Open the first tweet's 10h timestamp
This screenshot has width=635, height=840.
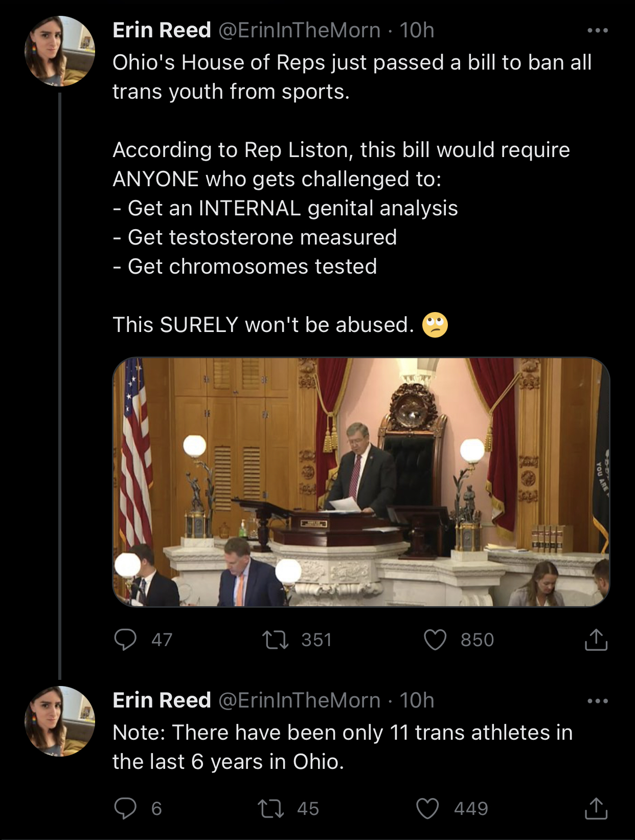click(x=417, y=30)
